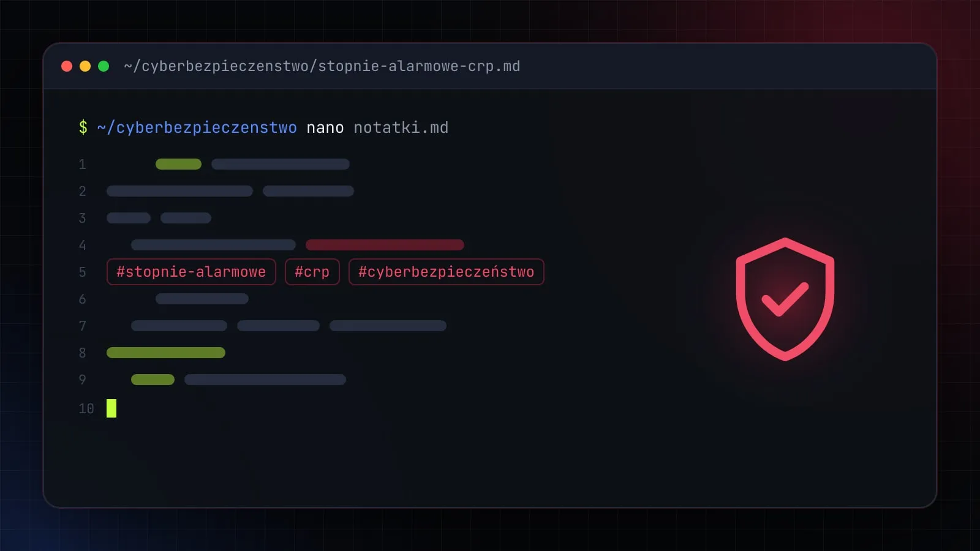980x551 pixels.
Task: Select the #stopnie-alarmowe tag
Action: pos(191,272)
